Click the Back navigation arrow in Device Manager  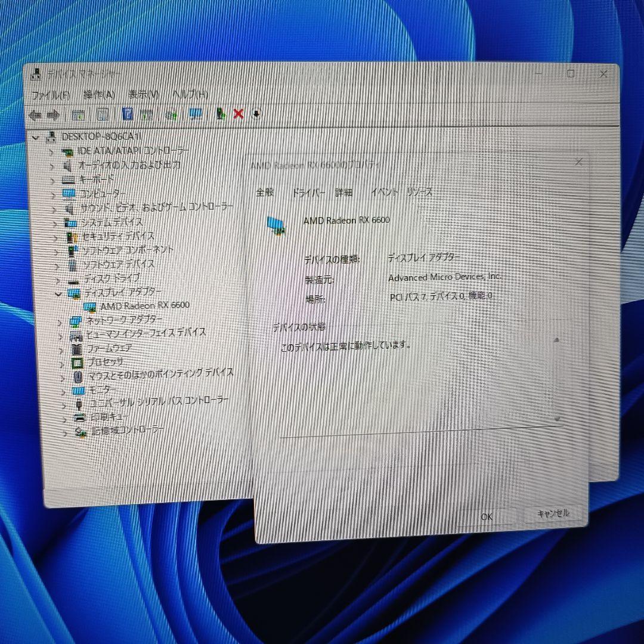(34, 114)
